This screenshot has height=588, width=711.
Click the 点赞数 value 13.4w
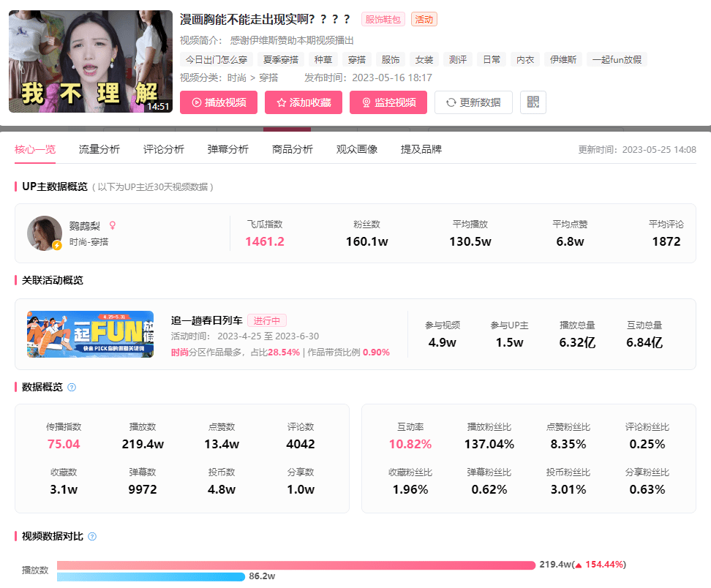[x=222, y=444]
